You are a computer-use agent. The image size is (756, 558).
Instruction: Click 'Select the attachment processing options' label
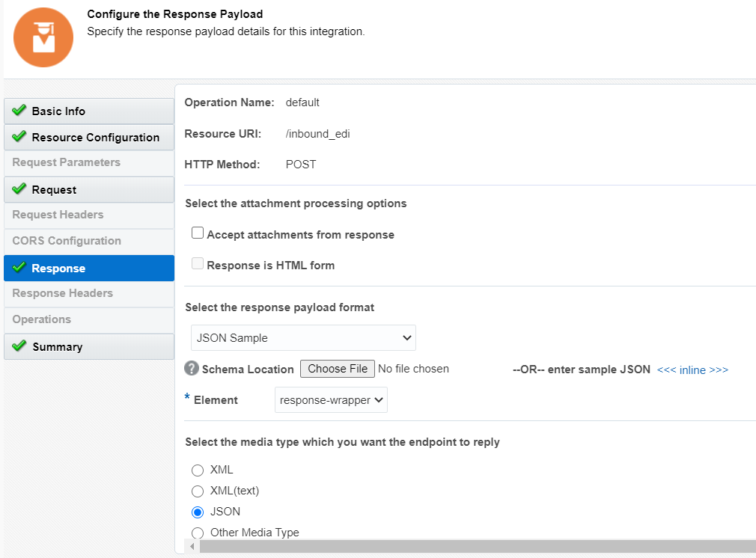click(x=296, y=203)
